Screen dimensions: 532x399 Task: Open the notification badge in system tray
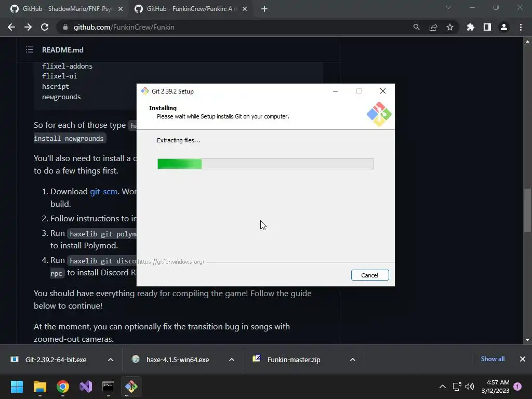pos(517,387)
